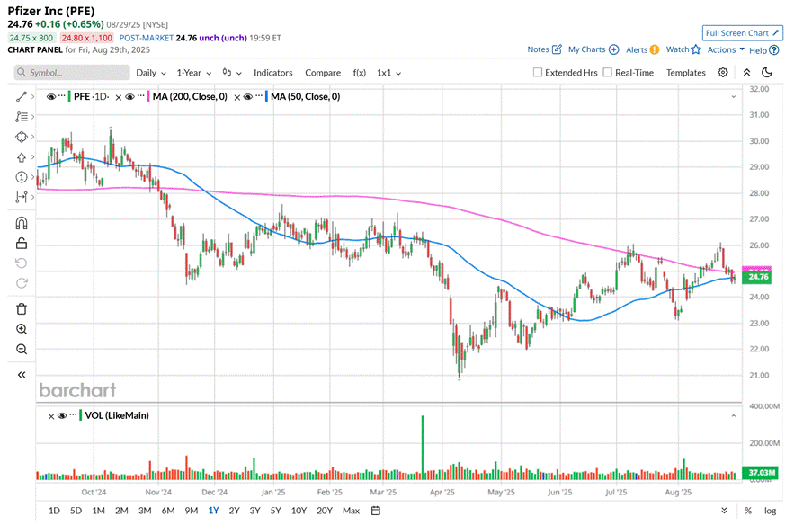This screenshot has width=812, height=525.
Task: Delete drawings with the trash icon
Action: point(22,309)
